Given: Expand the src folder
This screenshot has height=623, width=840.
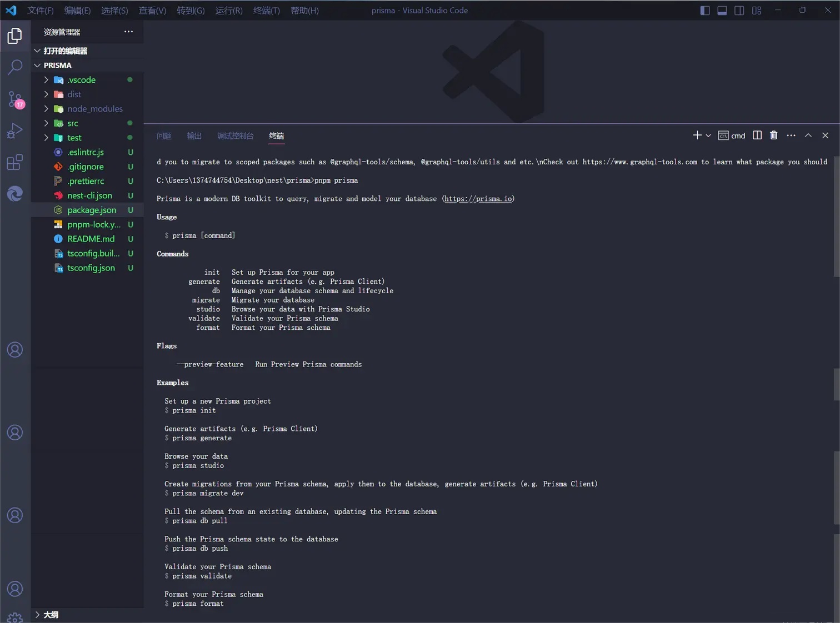Looking at the screenshot, I should pos(73,123).
